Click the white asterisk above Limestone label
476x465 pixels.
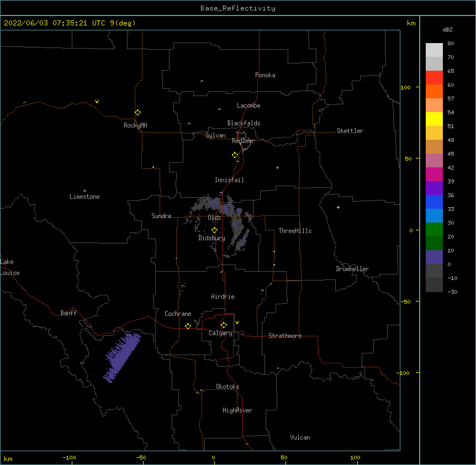(x=84, y=191)
